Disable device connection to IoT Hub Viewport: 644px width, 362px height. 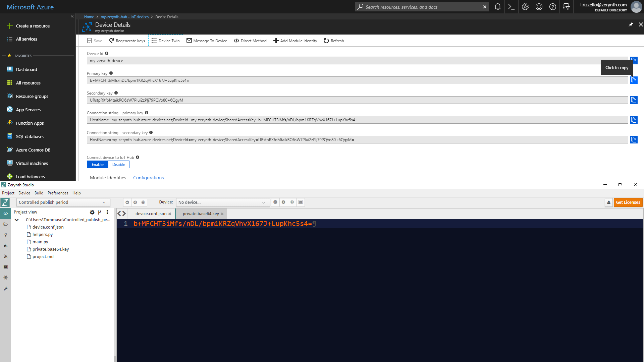click(x=119, y=164)
